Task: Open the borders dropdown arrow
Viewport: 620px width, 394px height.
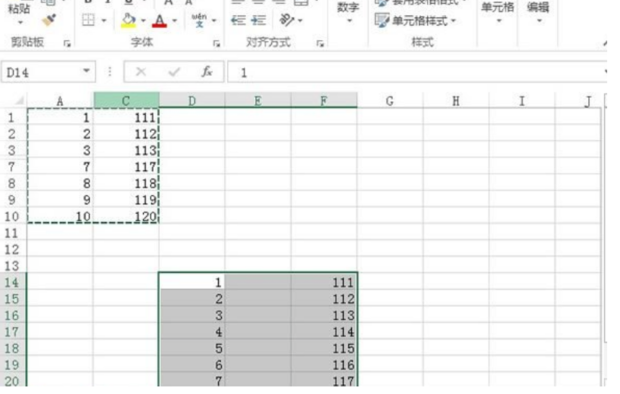Action: pos(104,20)
